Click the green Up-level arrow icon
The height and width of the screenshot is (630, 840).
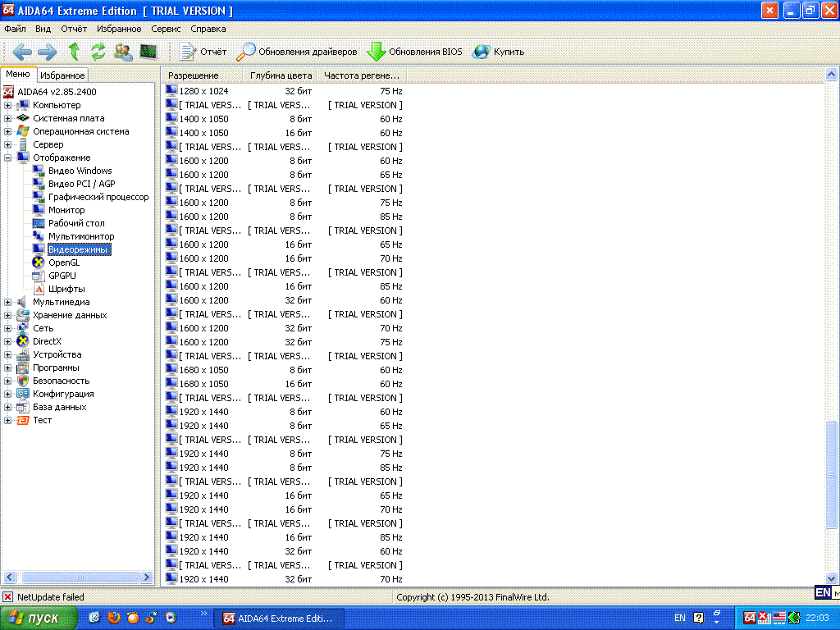tap(74, 52)
